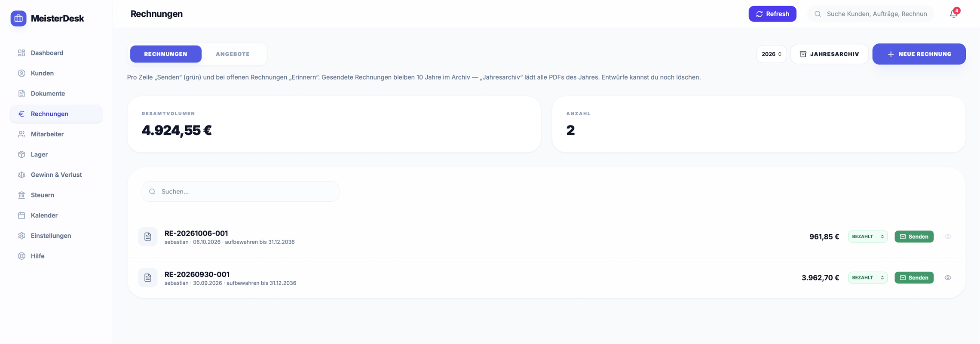Open Bezahlt status dropdown for RE-20261006-001
The image size is (980, 344).
[868, 236]
